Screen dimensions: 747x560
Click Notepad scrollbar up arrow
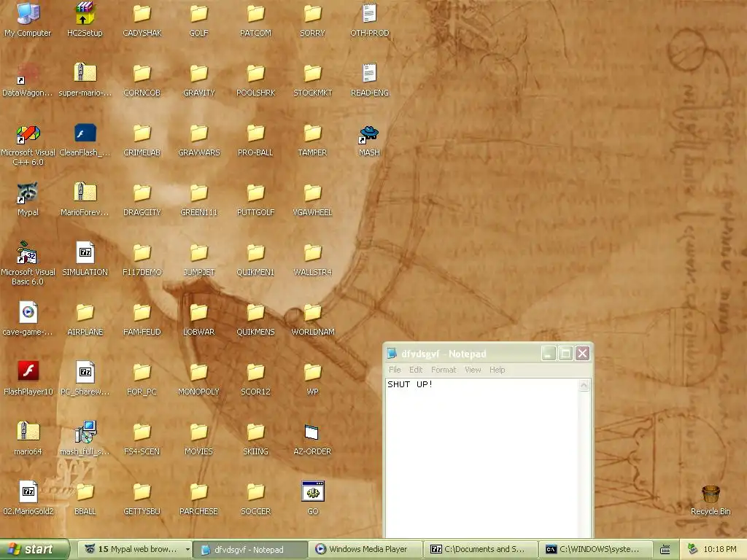point(584,385)
